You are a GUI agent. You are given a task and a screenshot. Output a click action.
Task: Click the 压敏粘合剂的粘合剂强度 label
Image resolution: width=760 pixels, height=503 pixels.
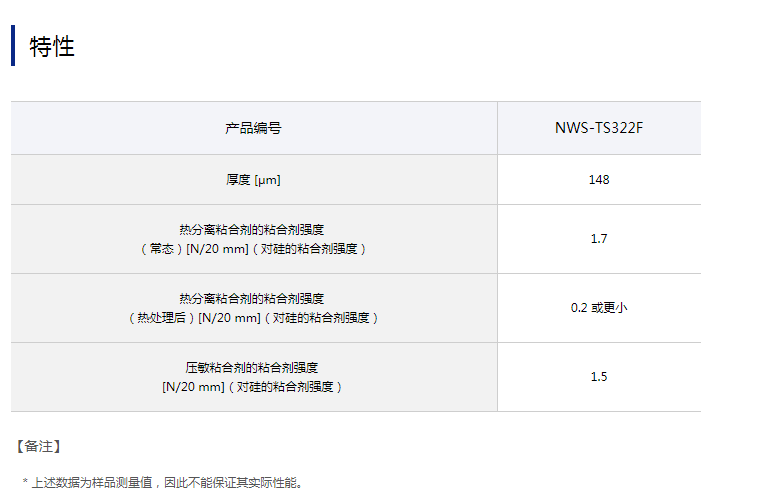[x=252, y=367]
